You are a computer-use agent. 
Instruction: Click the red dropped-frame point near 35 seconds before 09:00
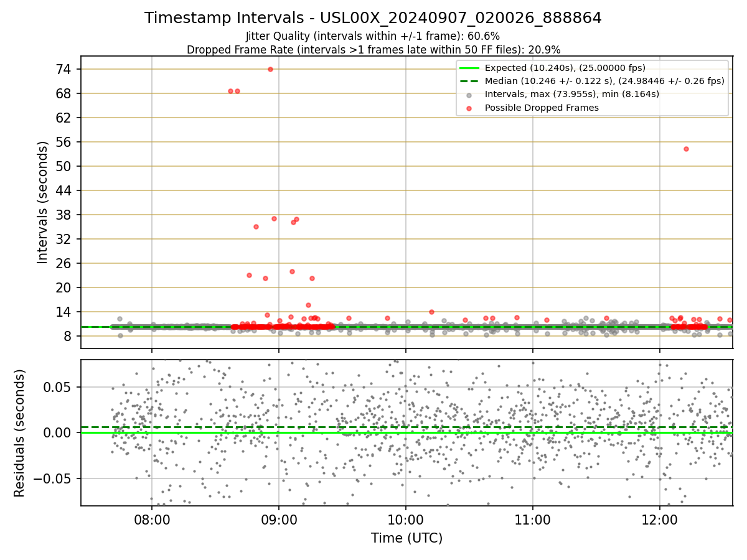pyautogui.click(x=256, y=226)
